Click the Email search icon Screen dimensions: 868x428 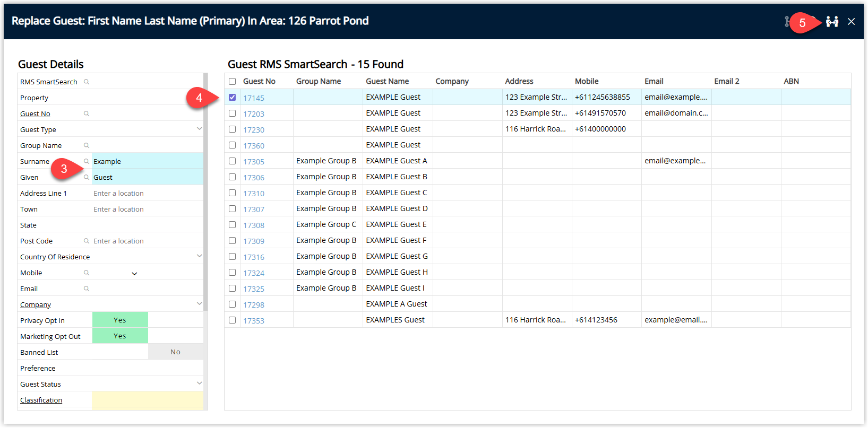tap(87, 289)
